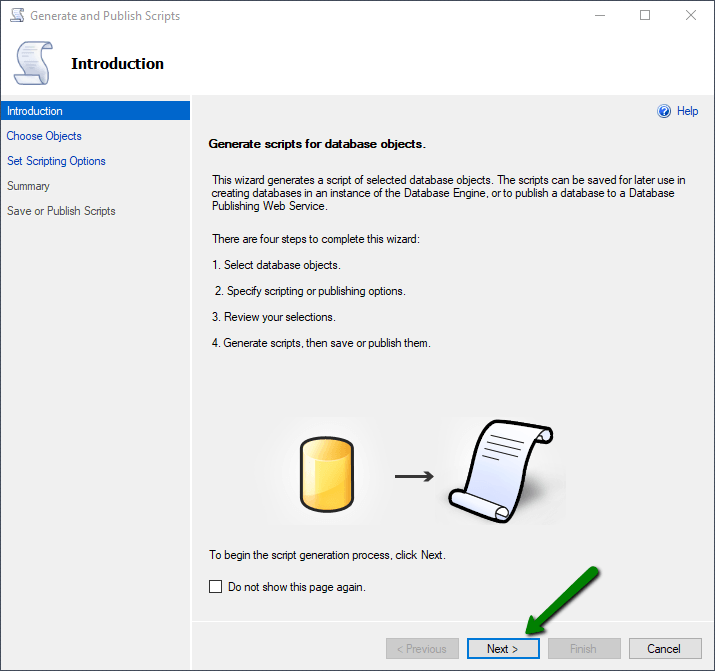The height and width of the screenshot is (671, 715).
Task: Open Set Scripting Options step
Action: click(x=56, y=161)
